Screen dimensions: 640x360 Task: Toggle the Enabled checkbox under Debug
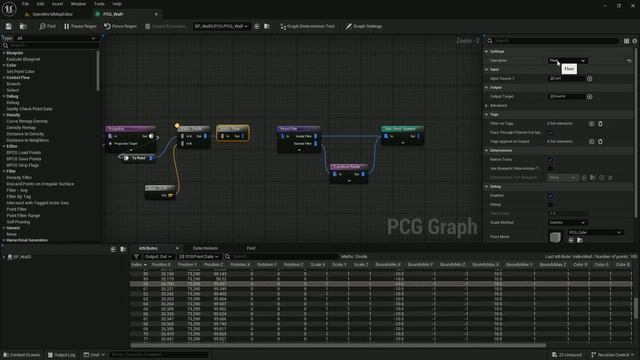pyautogui.click(x=550, y=196)
